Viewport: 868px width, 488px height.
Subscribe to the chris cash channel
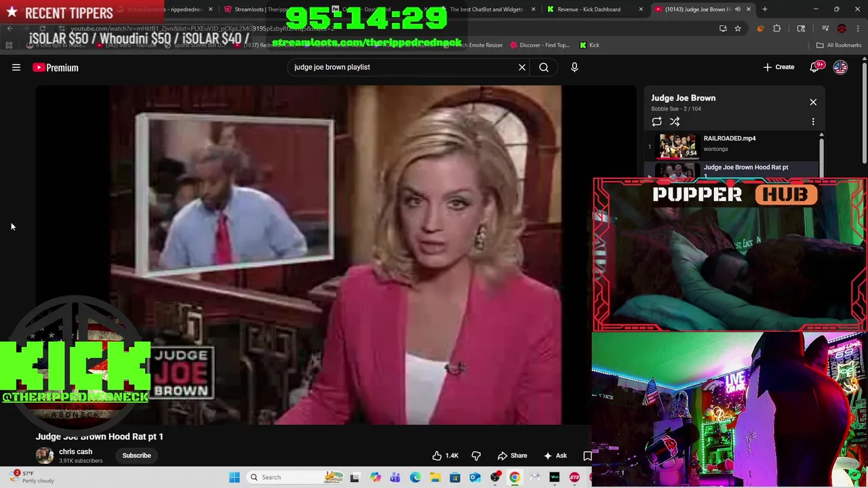click(x=136, y=455)
